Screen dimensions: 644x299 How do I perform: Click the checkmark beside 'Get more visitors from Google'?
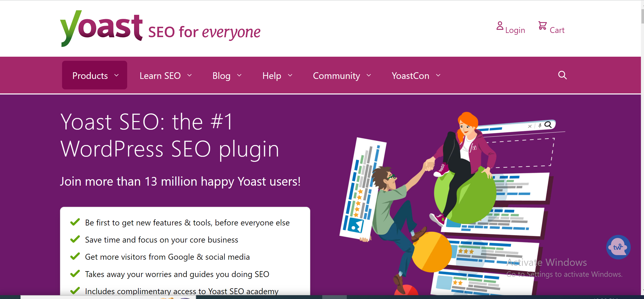75,256
